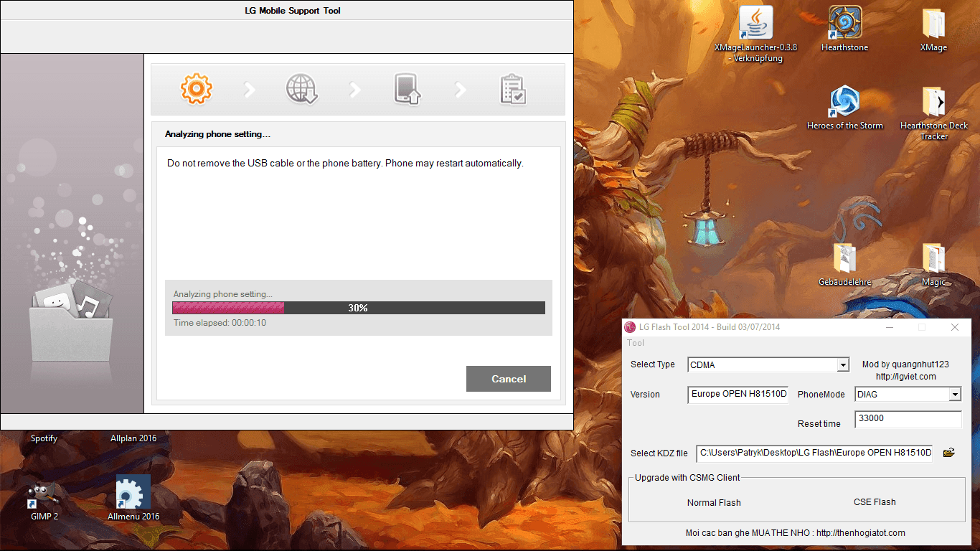Click the orange gear settings step icon
This screenshot has height=551, width=980.
(x=196, y=89)
